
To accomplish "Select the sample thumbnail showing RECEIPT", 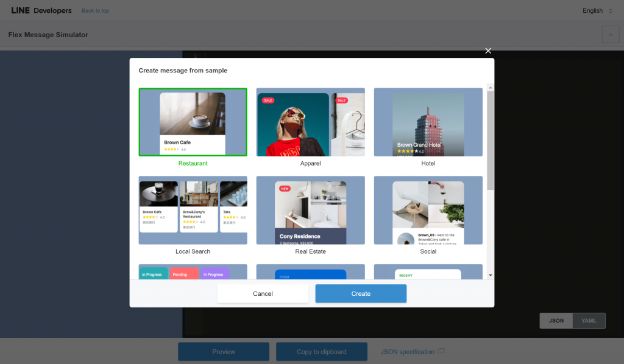I will pyautogui.click(x=428, y=272).
